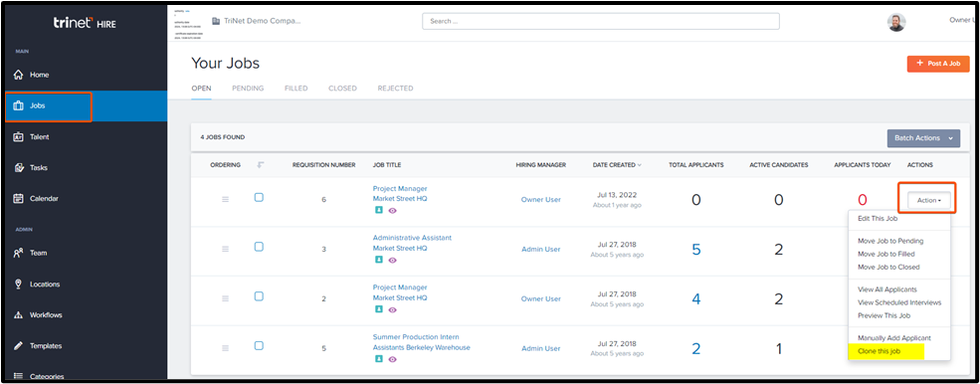Click the sort ordering icon in table header

point(261,165)
